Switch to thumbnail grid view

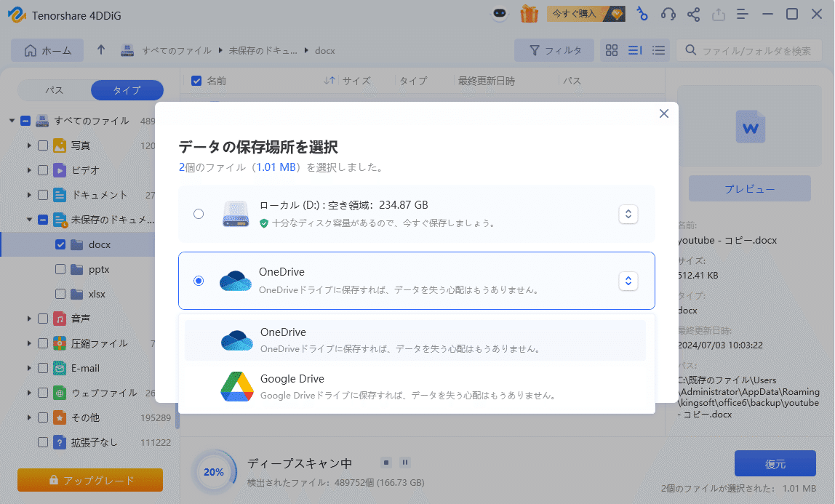(x=612, y=51)
